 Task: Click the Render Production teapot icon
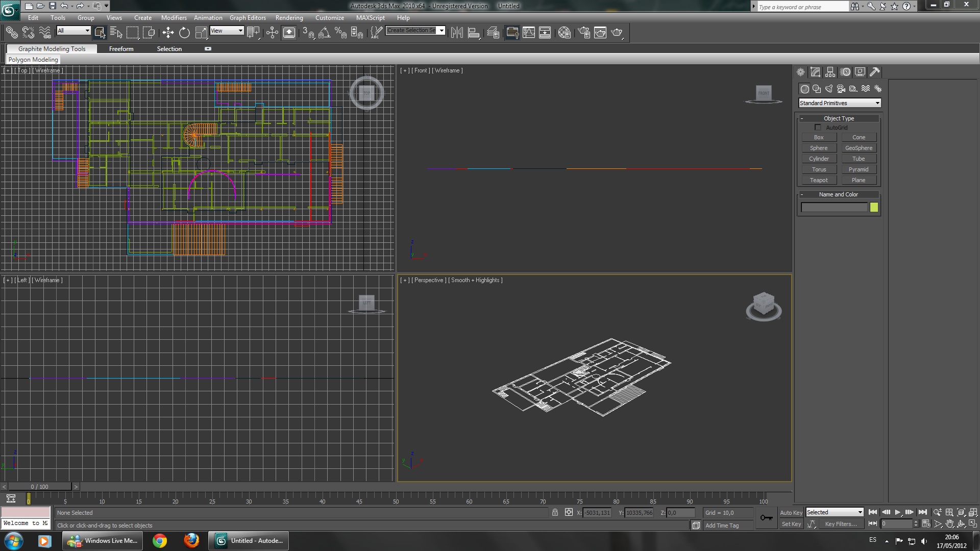click(617, 33)
